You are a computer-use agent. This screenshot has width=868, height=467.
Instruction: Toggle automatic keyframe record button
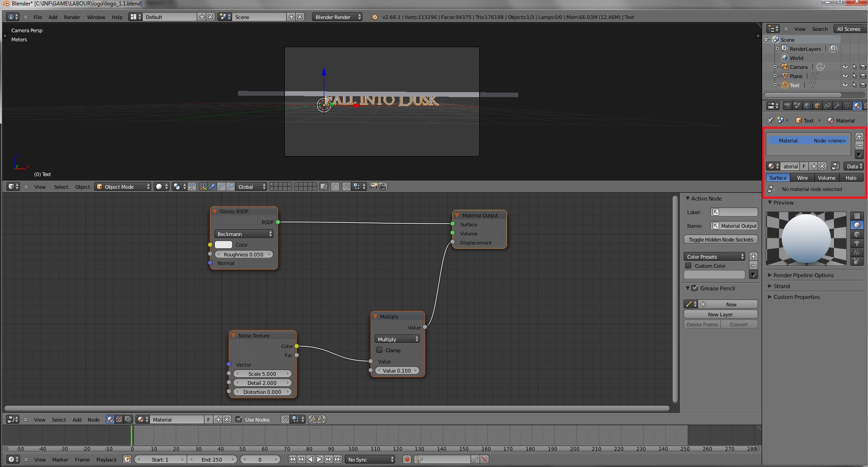(x=407, y=459)
